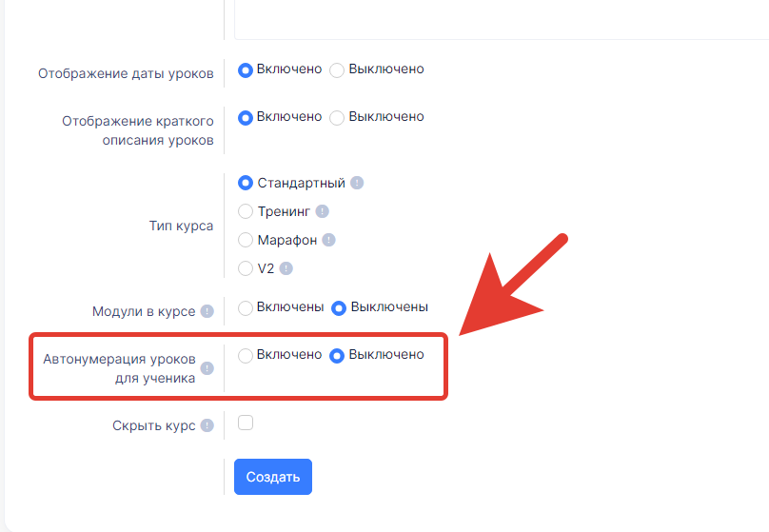Click info icon beside Модули в курсе
The width and height of the screenshot is (769, 532).
pyautogui.click(x=207, y=311)
